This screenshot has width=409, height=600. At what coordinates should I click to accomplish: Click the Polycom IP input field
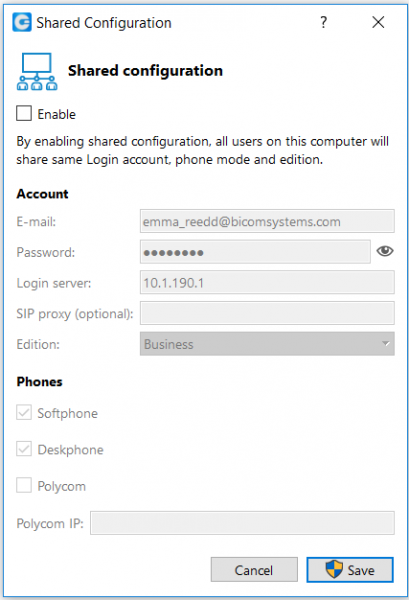click(x=242, y=523)
